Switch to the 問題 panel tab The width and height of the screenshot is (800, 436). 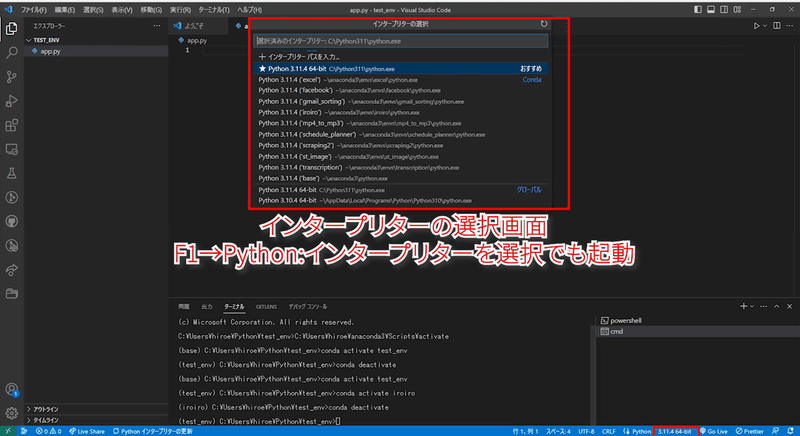coord(184,306)
